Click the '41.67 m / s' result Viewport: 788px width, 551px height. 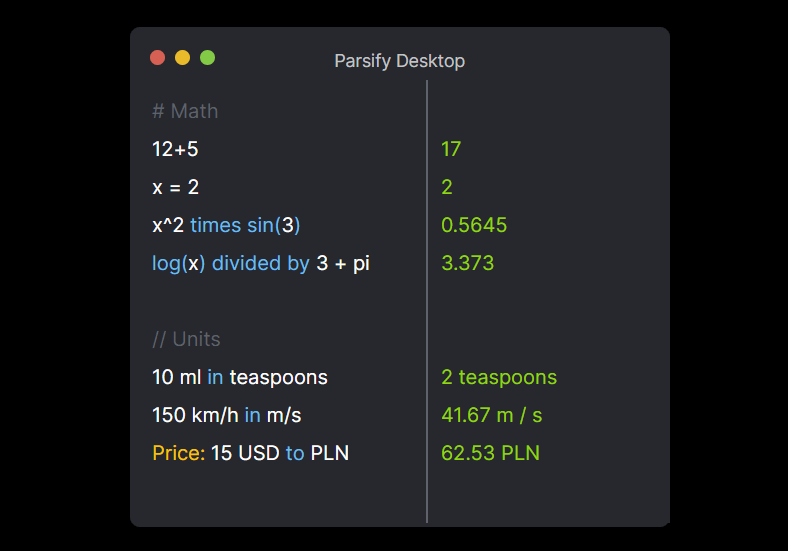coord(492,415)
